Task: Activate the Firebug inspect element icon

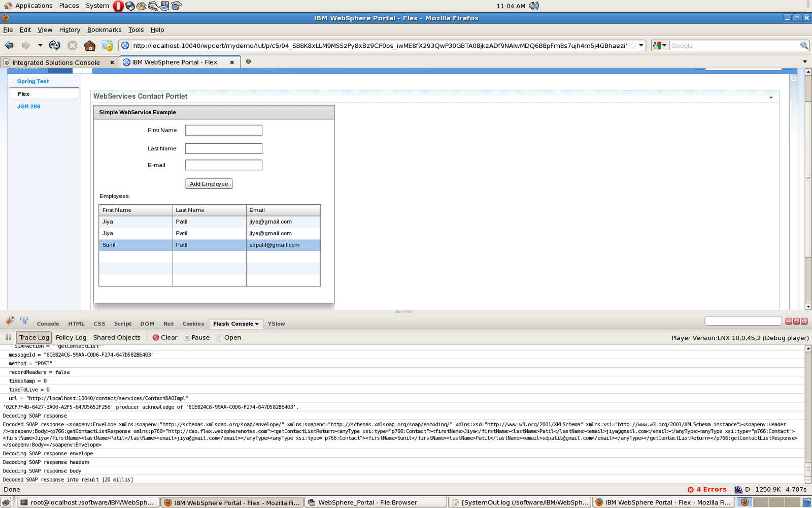Action: (x=24, y=321)
